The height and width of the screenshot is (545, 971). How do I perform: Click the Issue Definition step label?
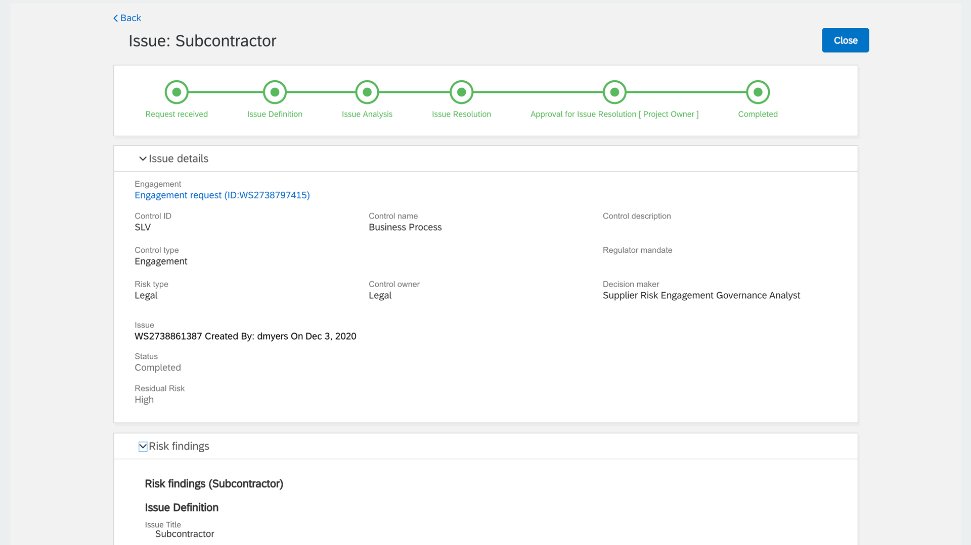click(274, 114)
